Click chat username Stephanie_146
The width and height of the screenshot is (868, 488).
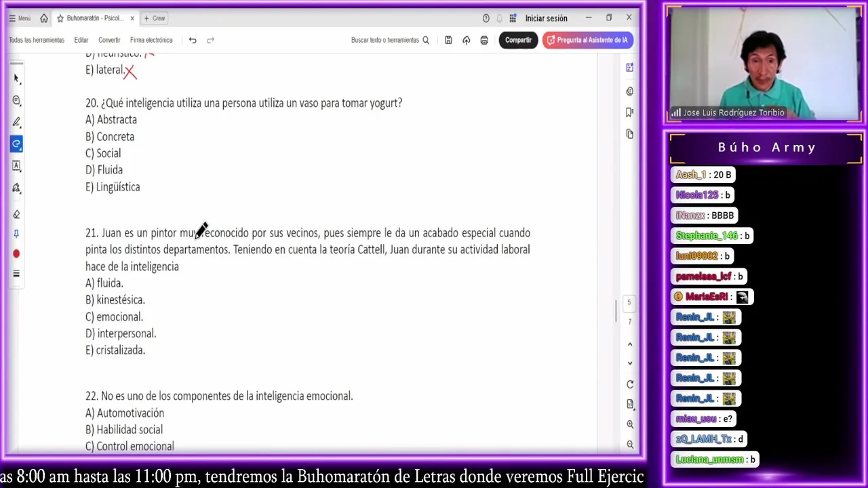(x=707, y=236)
